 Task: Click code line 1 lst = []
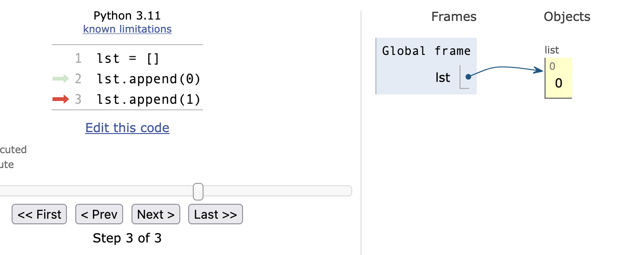point(128,59)
